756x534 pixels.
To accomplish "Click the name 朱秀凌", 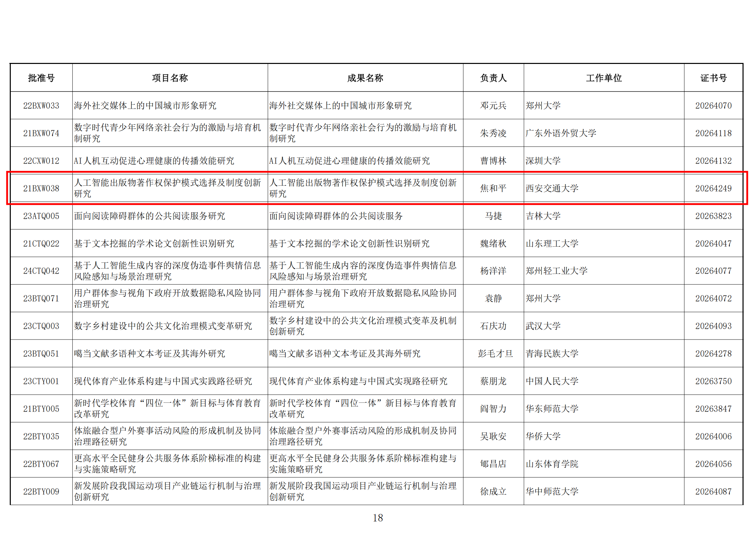I will (493, 133).
